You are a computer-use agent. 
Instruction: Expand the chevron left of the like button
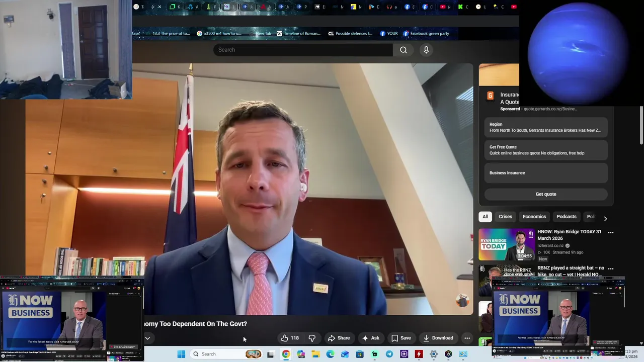(147, 338)
